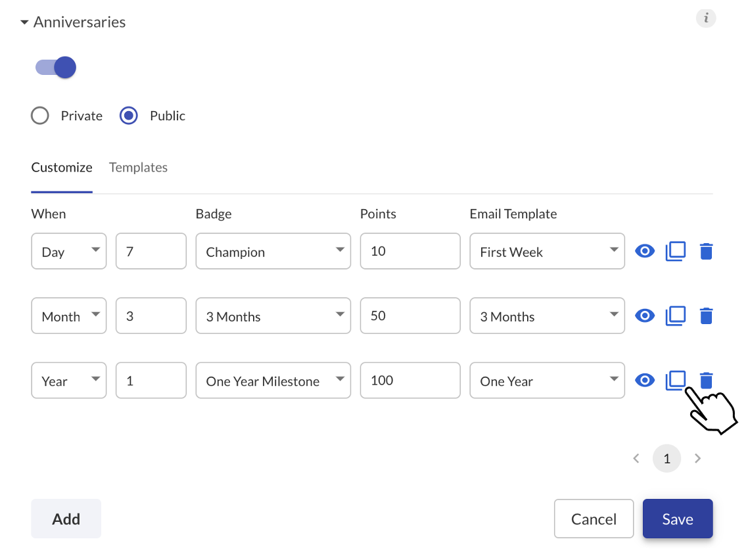Copy the One Year Milestone row
The image size is (748, 560).
(676, 380)
